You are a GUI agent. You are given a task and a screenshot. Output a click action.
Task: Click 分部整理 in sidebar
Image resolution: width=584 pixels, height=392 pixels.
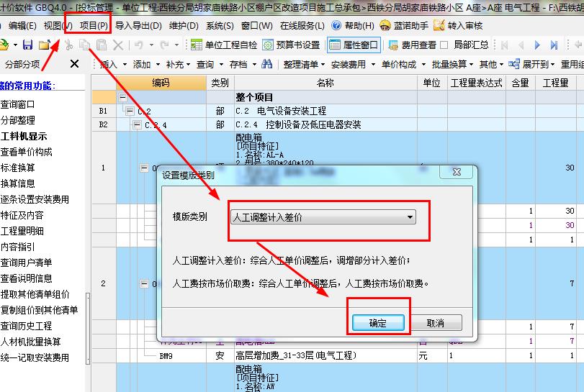(x=17, y=120)
